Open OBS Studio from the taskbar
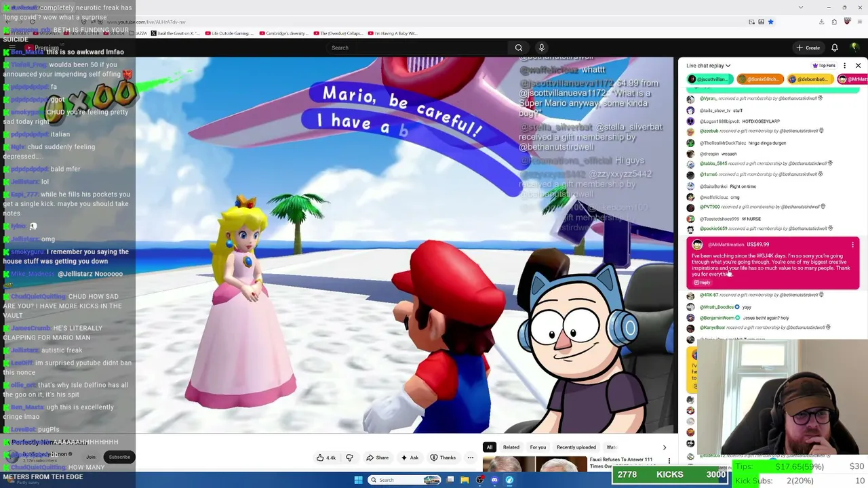Viewport: 868px width, 488px height. point(480,480)
